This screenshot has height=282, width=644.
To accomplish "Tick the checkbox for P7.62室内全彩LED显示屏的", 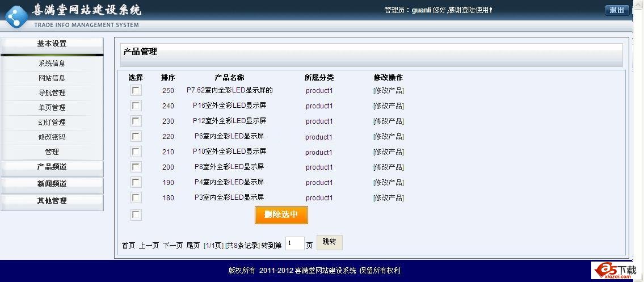I will [136, 90].
